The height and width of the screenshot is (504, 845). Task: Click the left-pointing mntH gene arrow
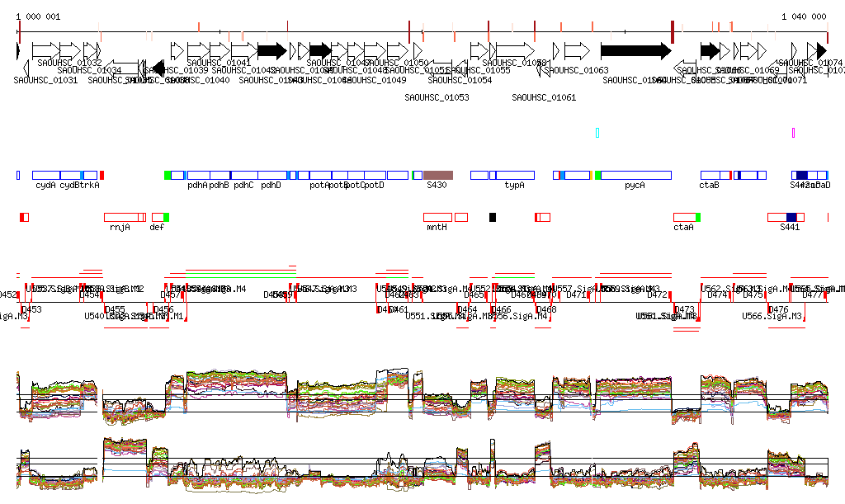point(437,68)
